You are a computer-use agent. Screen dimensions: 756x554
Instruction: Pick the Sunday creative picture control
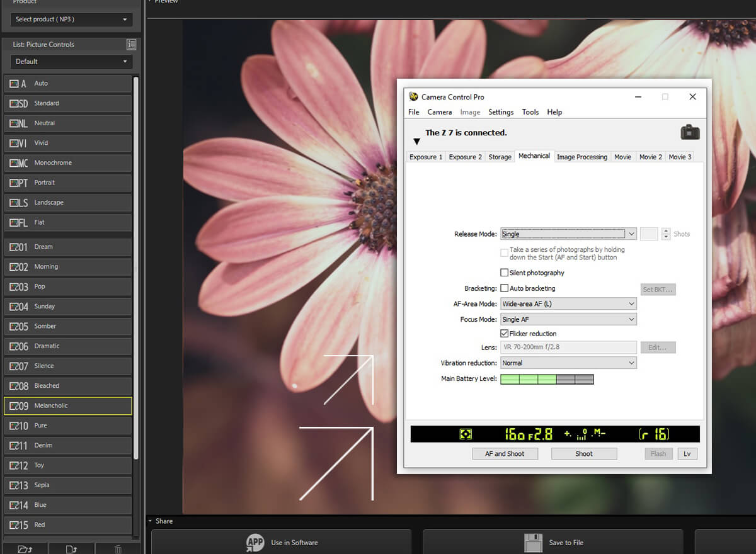tap(68, 306)
